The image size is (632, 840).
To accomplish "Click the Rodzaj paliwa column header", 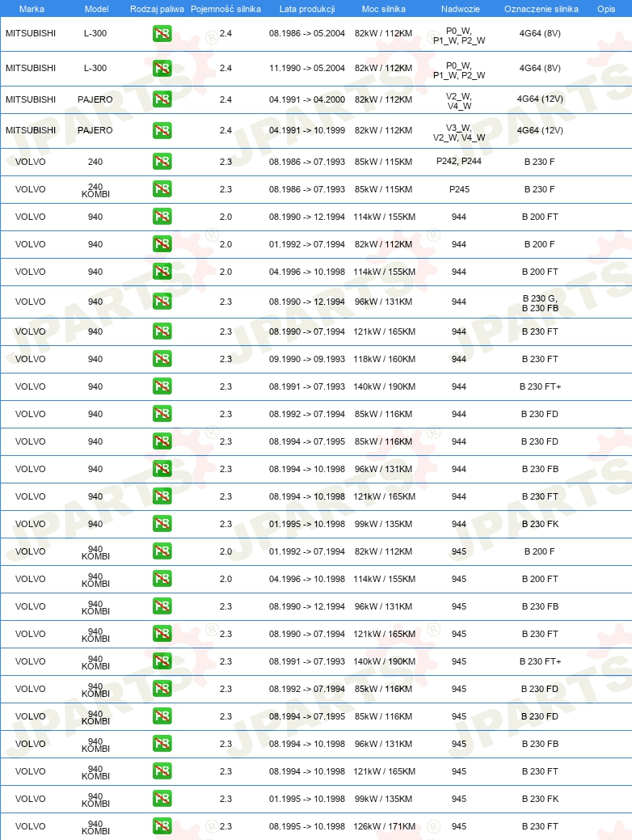I will 157,9.
